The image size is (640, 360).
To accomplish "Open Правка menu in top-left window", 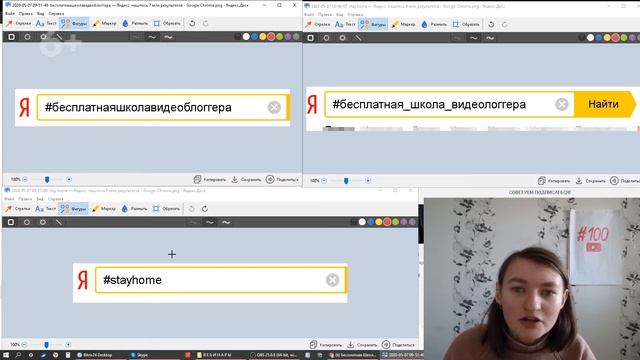I will (x=25, y=13).
